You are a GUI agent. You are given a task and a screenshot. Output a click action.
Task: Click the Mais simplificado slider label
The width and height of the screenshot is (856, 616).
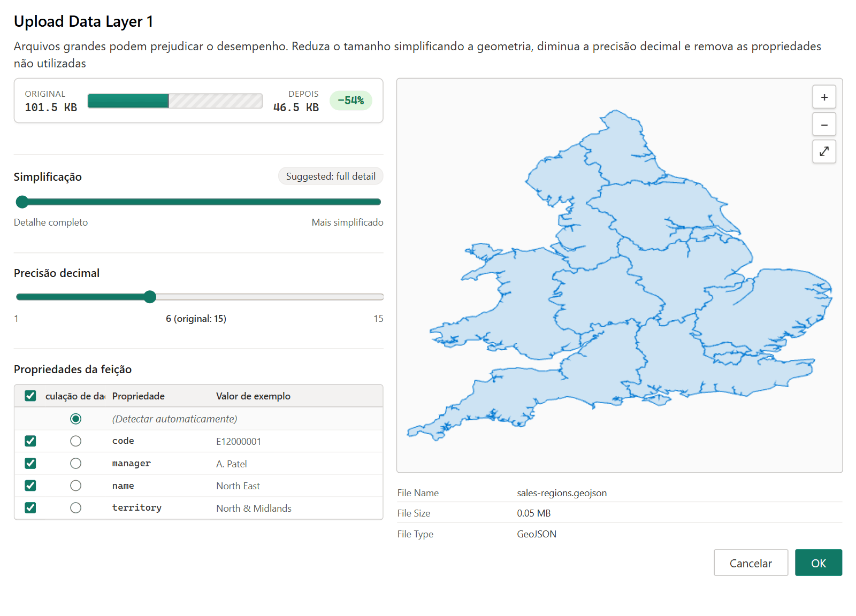(348, 222)
